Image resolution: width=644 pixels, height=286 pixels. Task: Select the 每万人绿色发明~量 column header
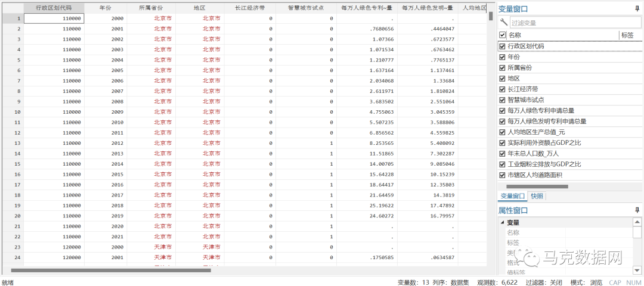coord(428,8)
